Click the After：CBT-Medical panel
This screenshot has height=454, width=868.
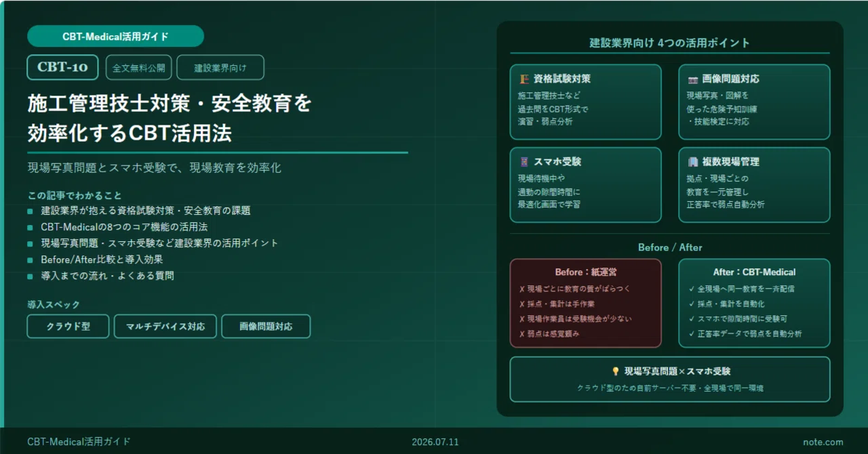754,303
